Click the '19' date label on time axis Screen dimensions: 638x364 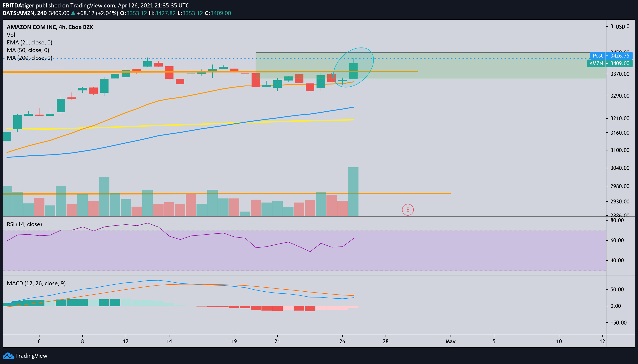coord(234,341)
